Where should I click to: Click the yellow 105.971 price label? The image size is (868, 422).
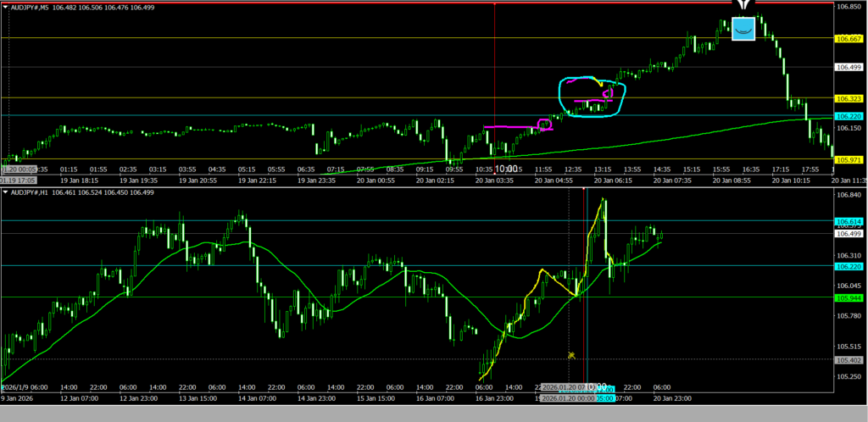pos(849,158)
